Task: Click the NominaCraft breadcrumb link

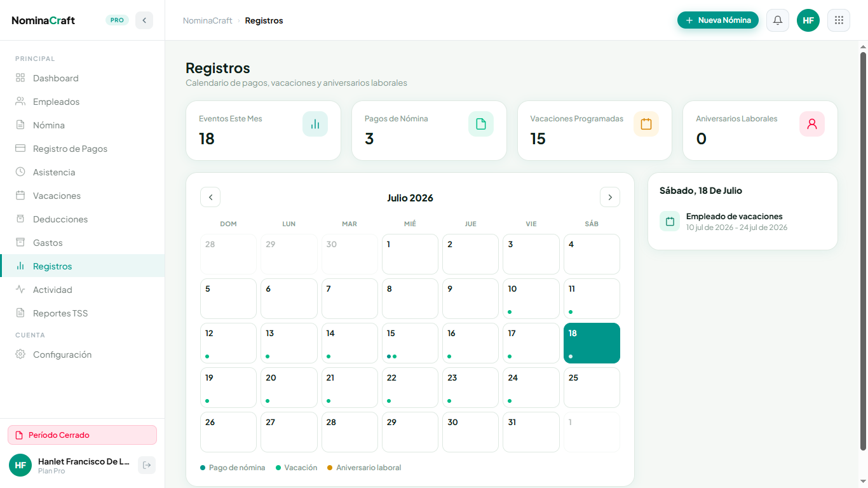Action: tap(208, 20)
